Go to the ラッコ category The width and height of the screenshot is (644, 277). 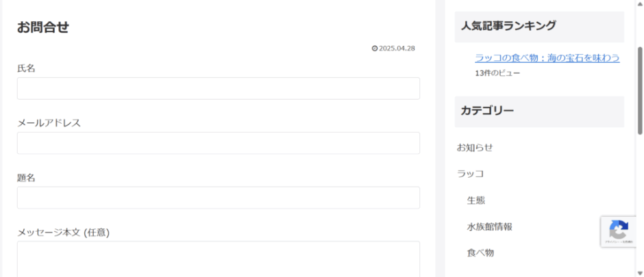point(470,174)
